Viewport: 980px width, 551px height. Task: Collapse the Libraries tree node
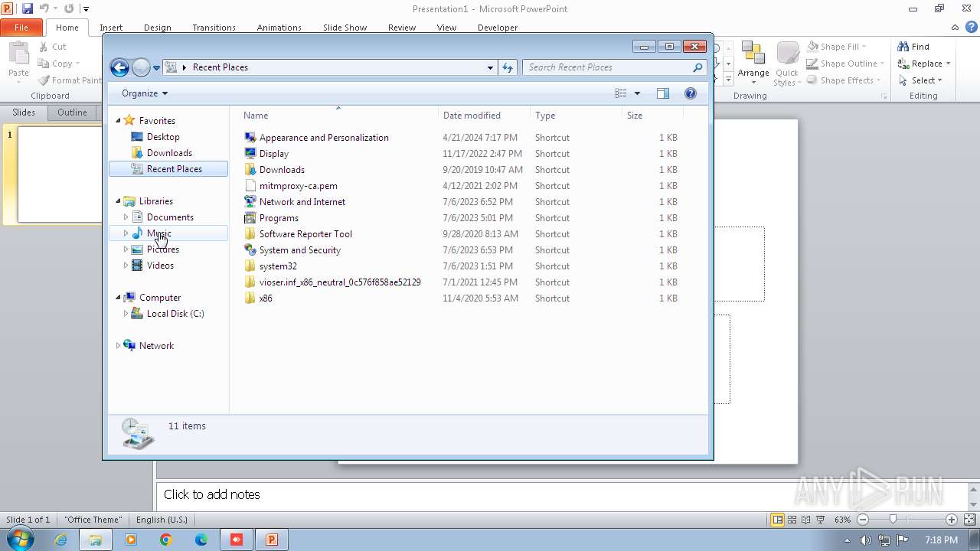point(119,201)
